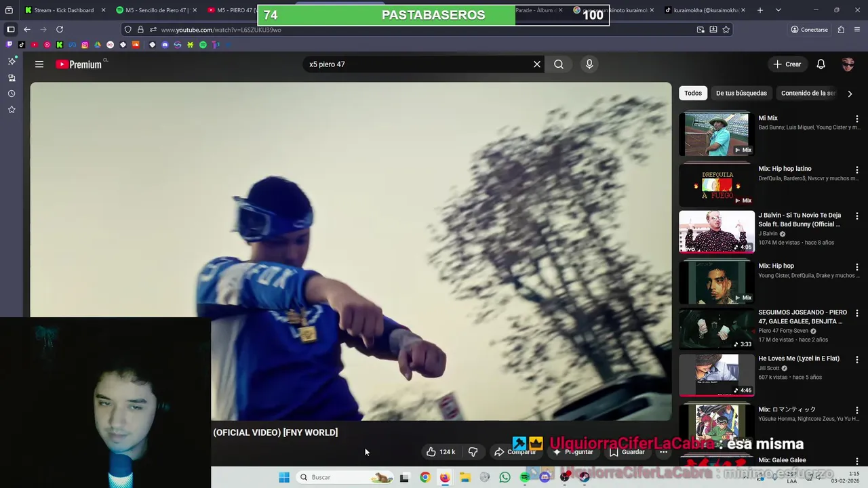Select the Todos filter chip
Screen dimensions: 868x488
(x=693, y=93)
